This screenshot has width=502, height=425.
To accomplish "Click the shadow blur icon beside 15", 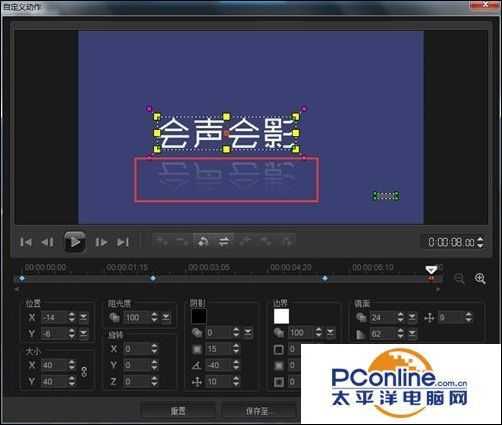I will (x=197, y=349).
